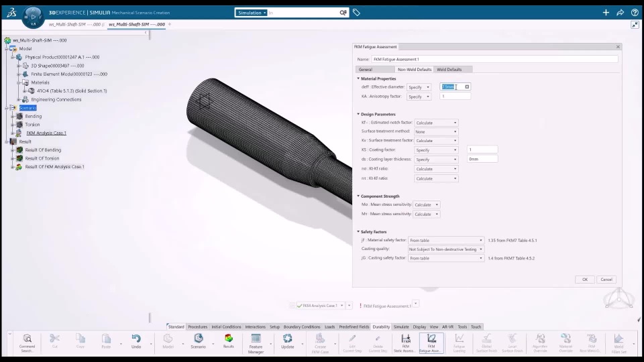Click the Weld Fillets Set icon

(x=619, y=339)
